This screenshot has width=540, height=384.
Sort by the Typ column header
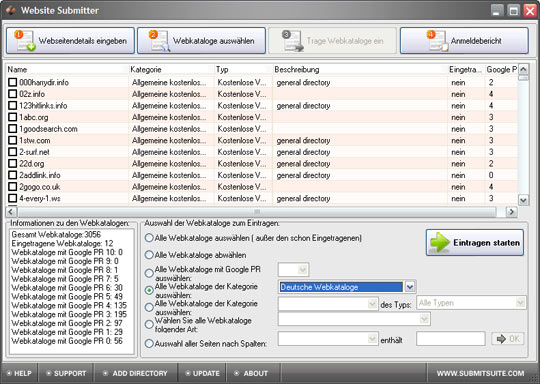(243, 70)
